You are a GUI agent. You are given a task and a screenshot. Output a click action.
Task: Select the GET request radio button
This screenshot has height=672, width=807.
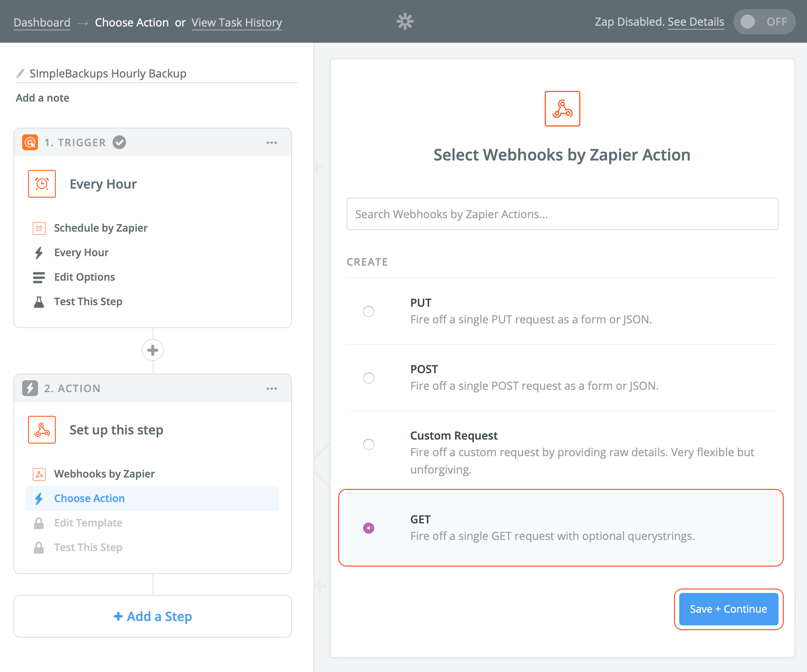click(x=369, y=527)
